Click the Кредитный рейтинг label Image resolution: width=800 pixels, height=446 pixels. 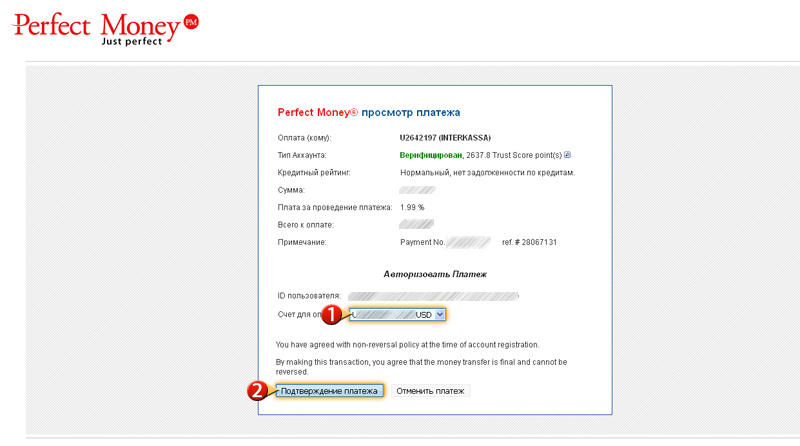[x=314, y=172]
